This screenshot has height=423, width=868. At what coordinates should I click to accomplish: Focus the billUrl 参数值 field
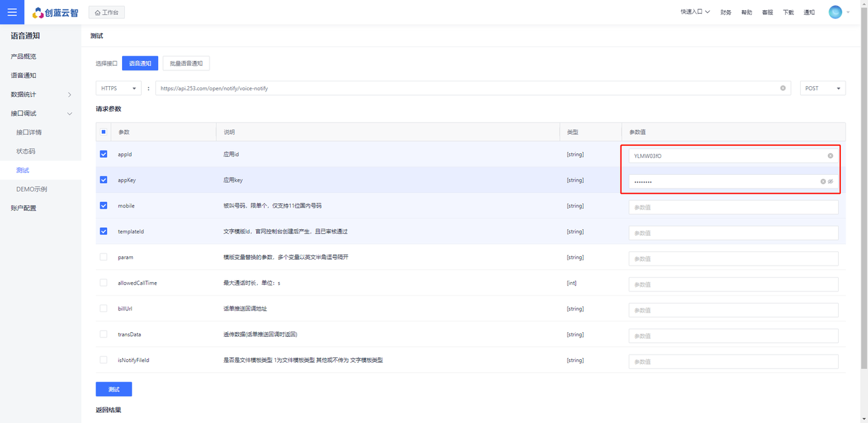[x=733, y=310]
